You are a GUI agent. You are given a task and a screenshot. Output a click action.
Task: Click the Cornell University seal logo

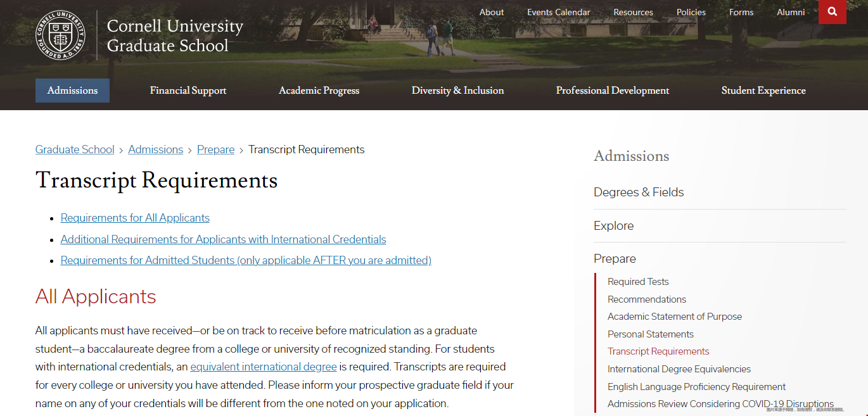60,35
